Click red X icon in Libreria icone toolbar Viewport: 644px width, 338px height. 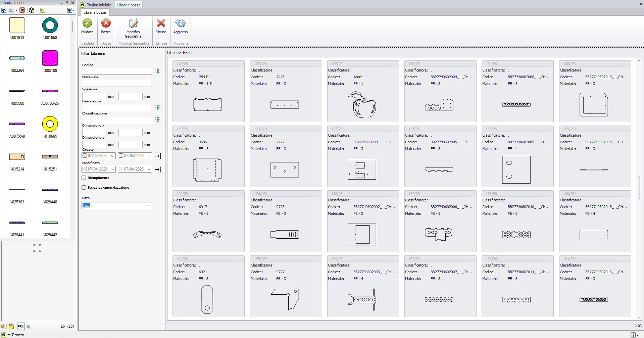click(x=22, y=10)
